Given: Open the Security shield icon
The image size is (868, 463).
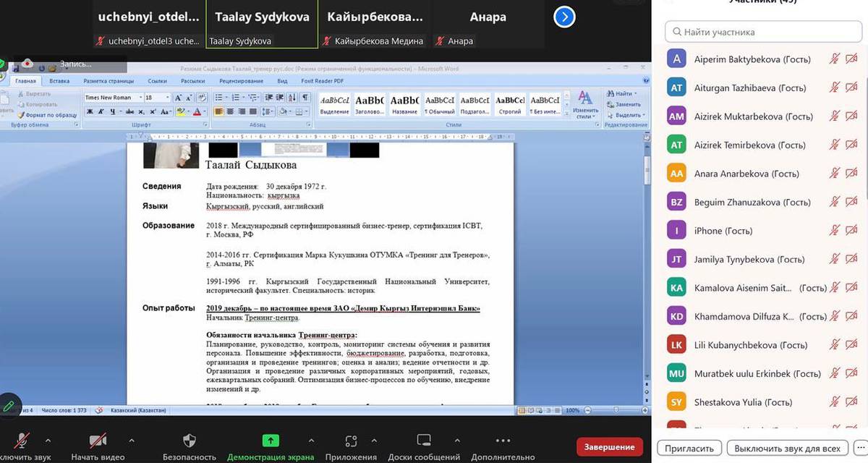Looking at the screenshot, I should pos(190,441).
